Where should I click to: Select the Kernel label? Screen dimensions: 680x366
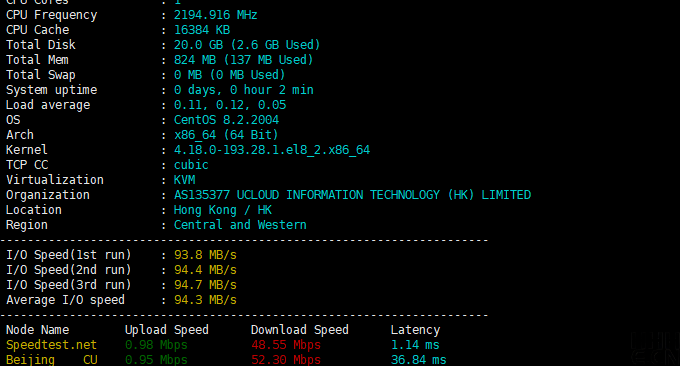(x=27, y=150)
